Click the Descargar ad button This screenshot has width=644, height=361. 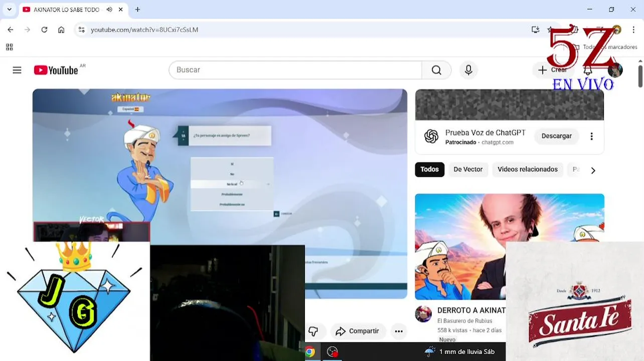click(x=556, y=136)
